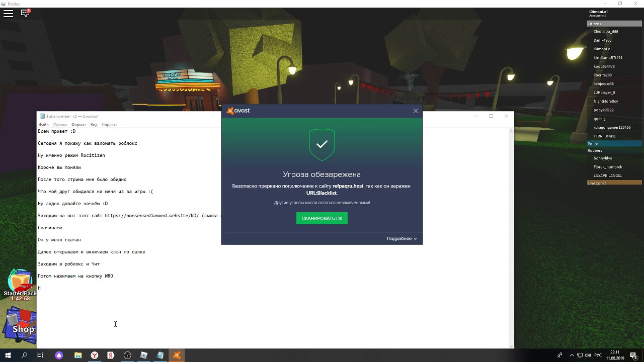Open Файл menu in Notepad

44,125
